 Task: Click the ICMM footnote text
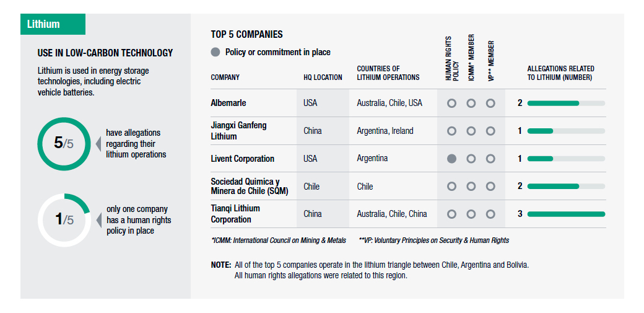tap(279, 240)
